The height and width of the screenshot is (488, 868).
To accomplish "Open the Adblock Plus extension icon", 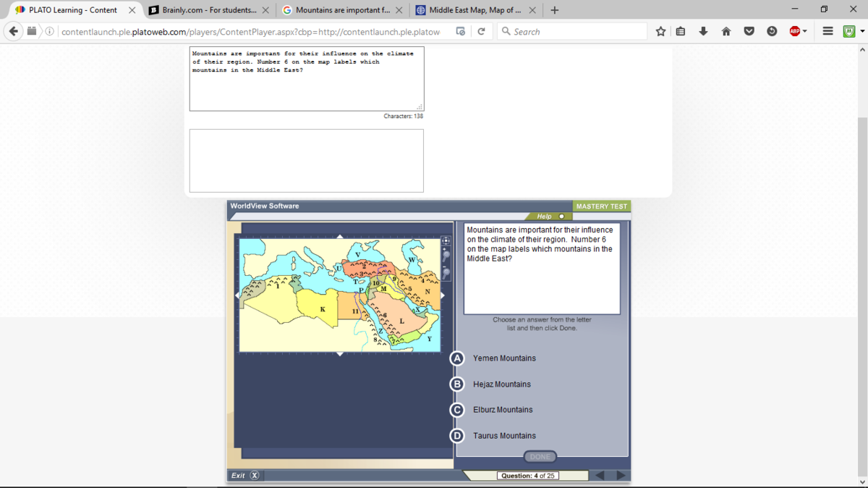I will (793, 31).
